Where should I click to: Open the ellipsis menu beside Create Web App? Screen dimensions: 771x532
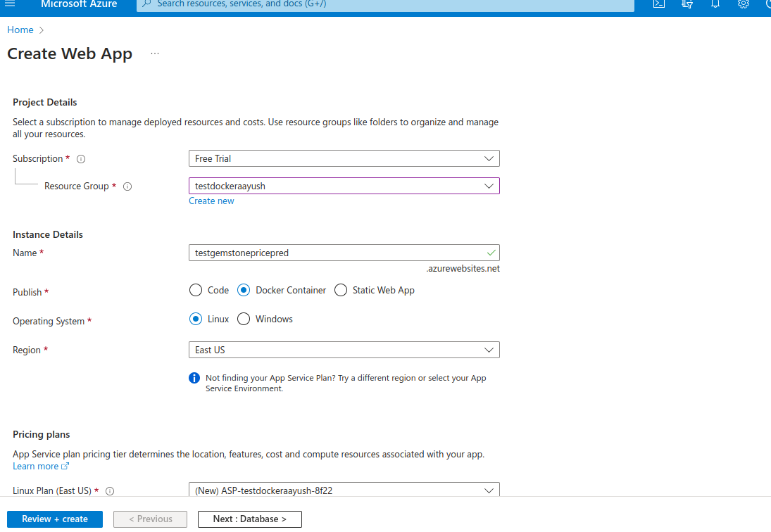coord(155,53)
